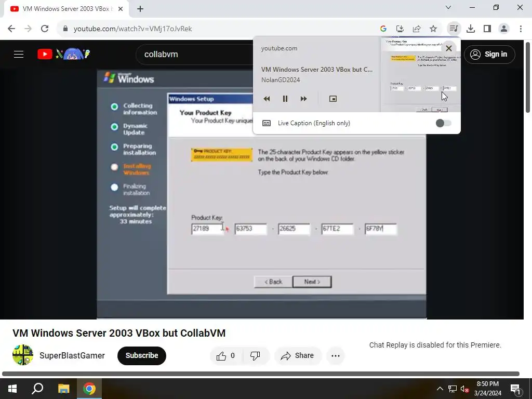Close the media control popup

point(448,48)
